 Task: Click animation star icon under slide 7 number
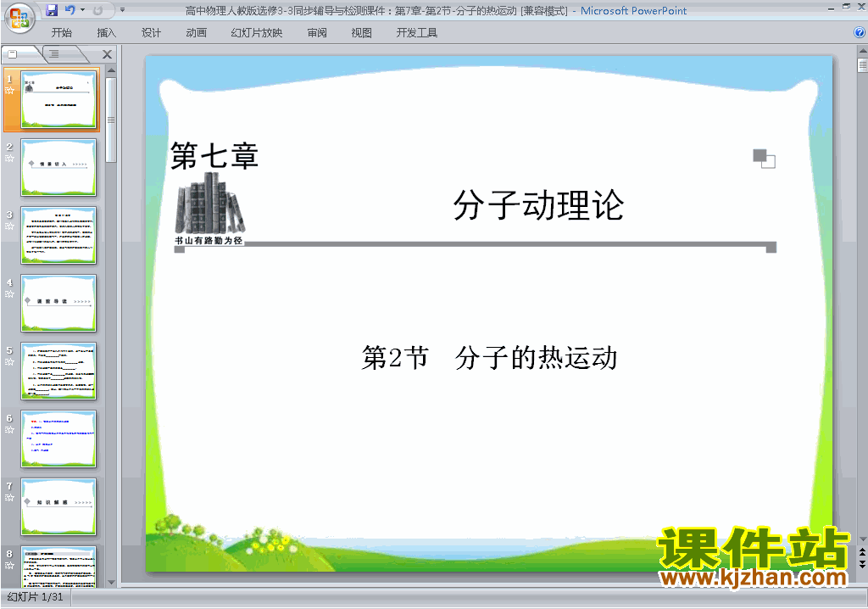pos(9,498)
